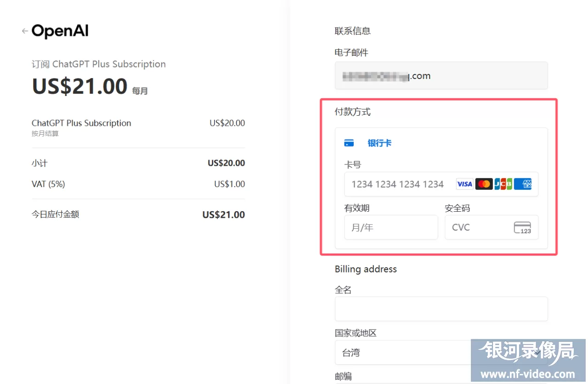Click the Billing address section heading
This screenshot has height=384, width=588.
tap(366, 269)
